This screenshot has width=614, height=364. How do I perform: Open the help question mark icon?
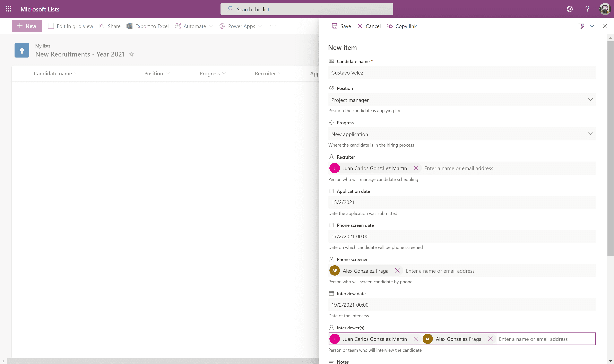click(x=587, y=9)
